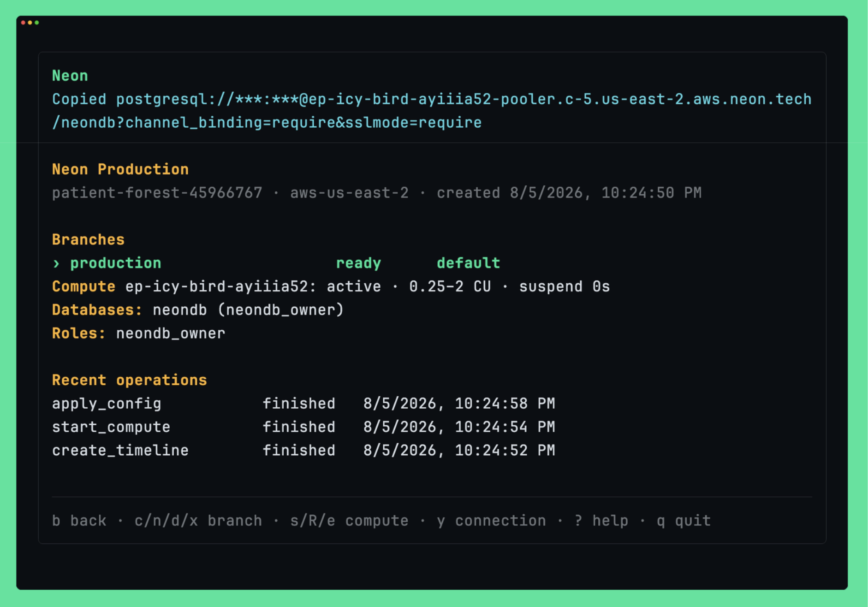Click the create_timeline operation name
868x607 pixels.
pyautogui.click(x=120, y=451)
